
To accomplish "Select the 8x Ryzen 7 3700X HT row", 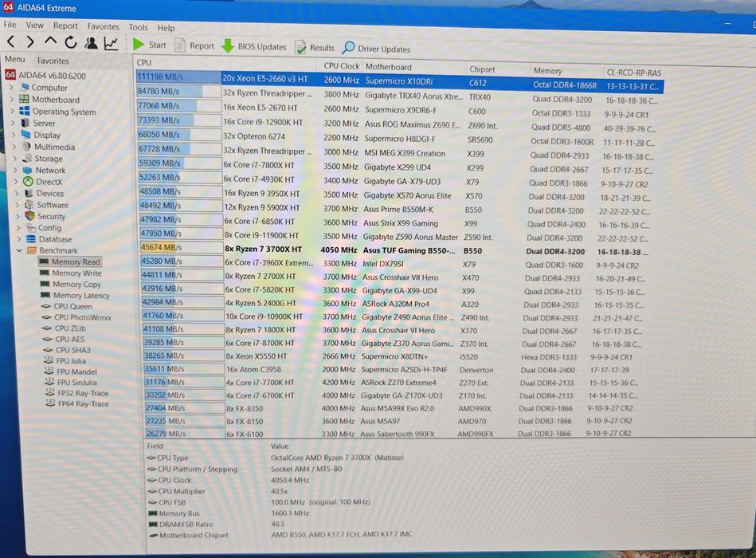I will click(394, 250).
